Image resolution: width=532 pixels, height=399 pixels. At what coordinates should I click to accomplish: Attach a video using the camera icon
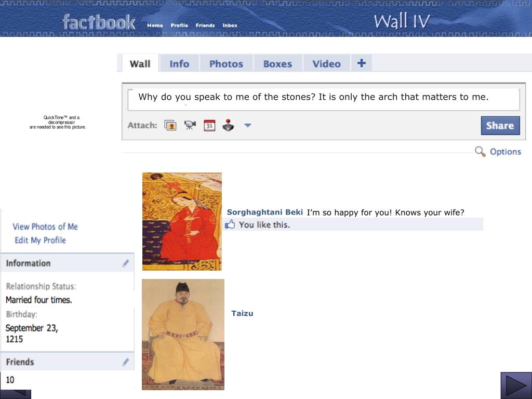tap(190, 125)
